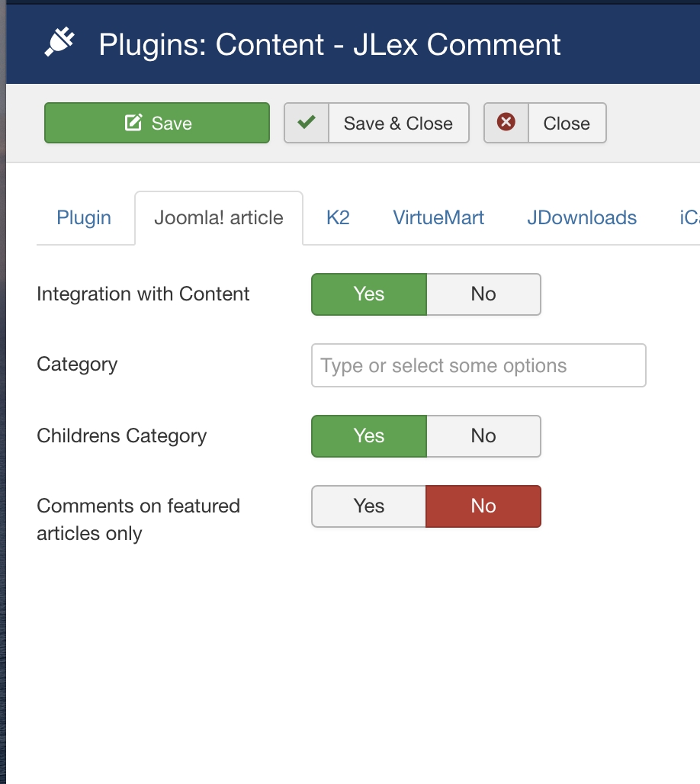Viewport: 700px width, 784px height.
Task: Click the edit icon on Save button
Action: point(133,124)
